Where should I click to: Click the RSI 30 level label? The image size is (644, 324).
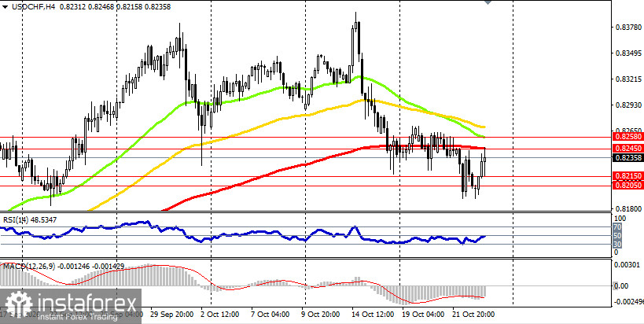tap(618, 245)
